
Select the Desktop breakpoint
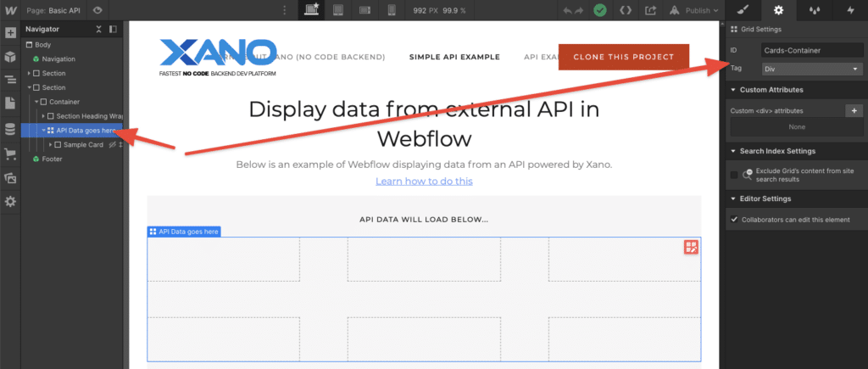312,10
